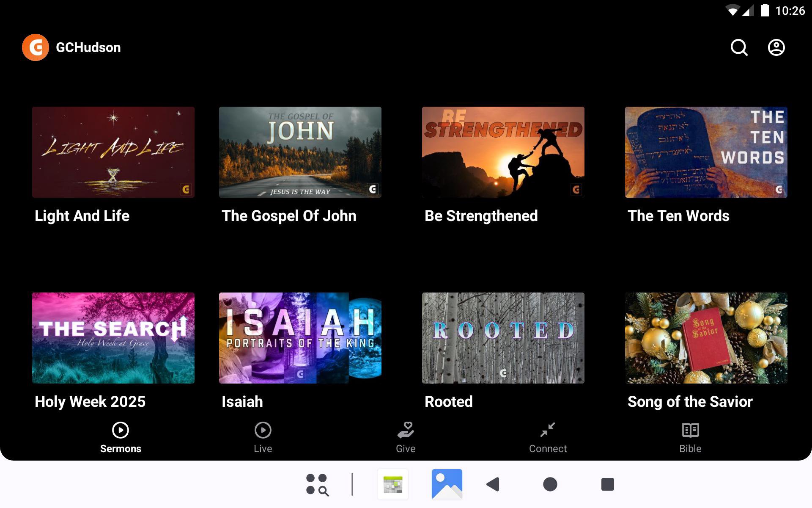Open Light And Life series thumbnail
812x508 pixels.
coord(113,152)
